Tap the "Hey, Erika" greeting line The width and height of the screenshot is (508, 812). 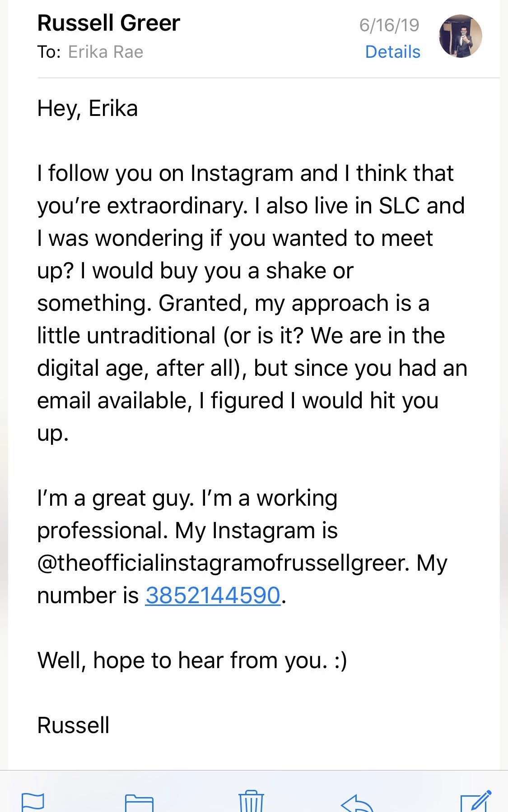[88, 108]
